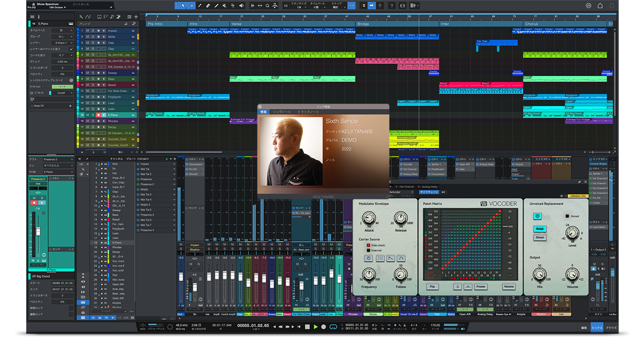Click the Stop button in transport

click(307, 326)
